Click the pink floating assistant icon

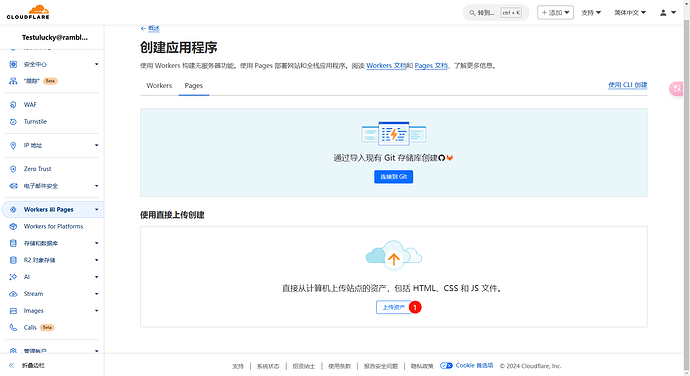coord(676,89)
